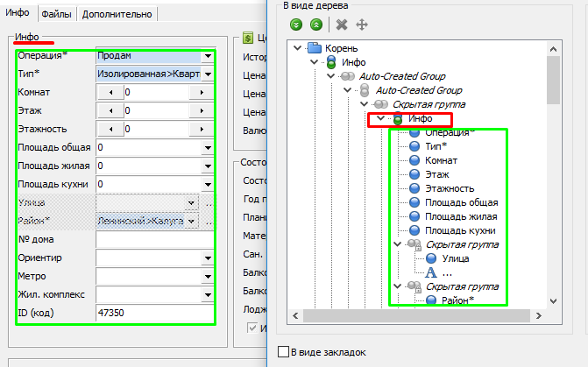Select the Корень folder icon in tree
The image size is (588, 367).
coord(315,48)
